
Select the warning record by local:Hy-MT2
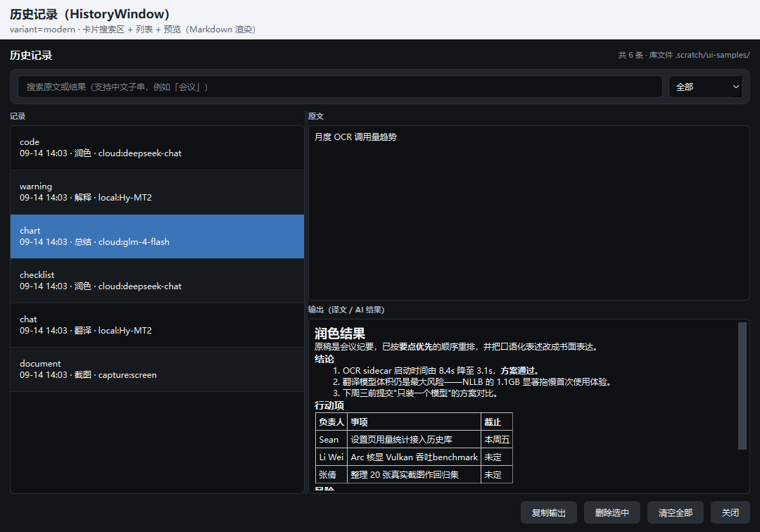pyautogui.click(x=157, y=192)
